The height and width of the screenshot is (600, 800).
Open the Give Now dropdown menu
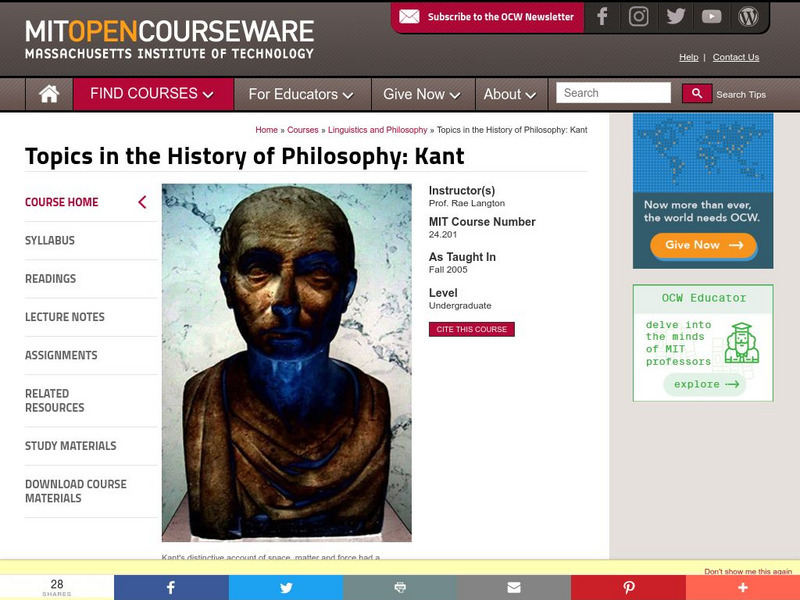(419, 93)
